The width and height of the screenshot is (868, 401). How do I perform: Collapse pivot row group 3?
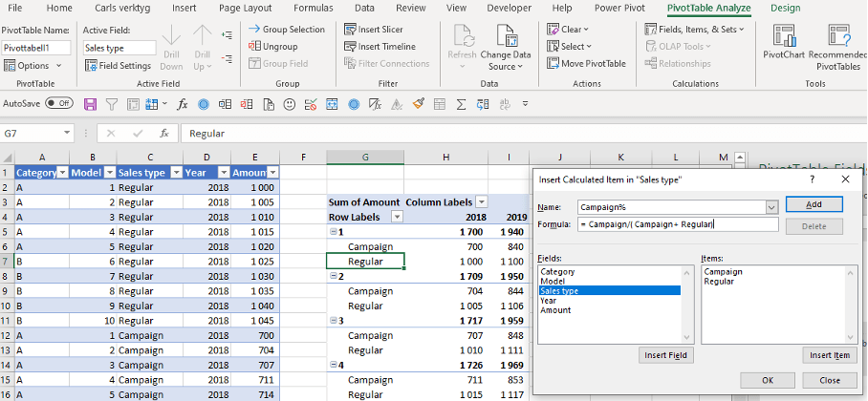[334, 321]
